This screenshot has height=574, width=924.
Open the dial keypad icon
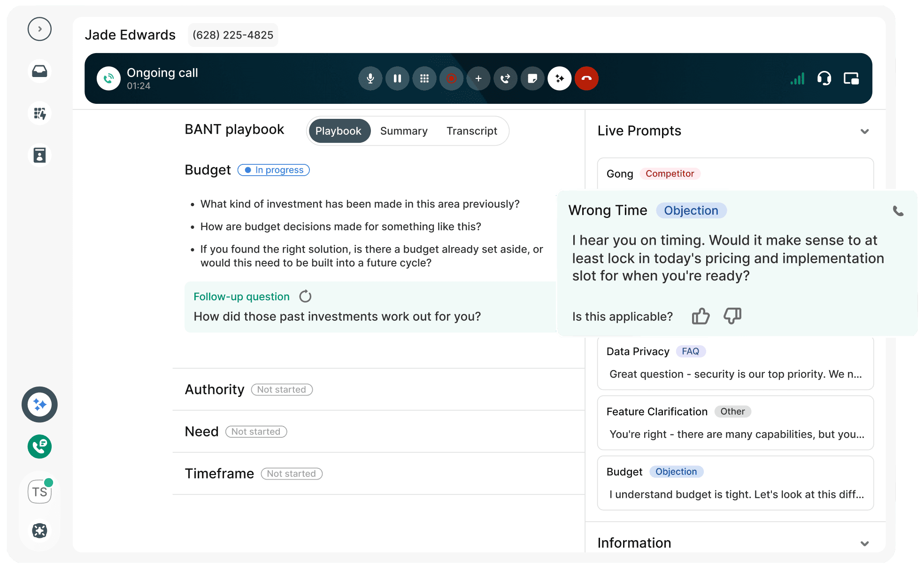424,78
